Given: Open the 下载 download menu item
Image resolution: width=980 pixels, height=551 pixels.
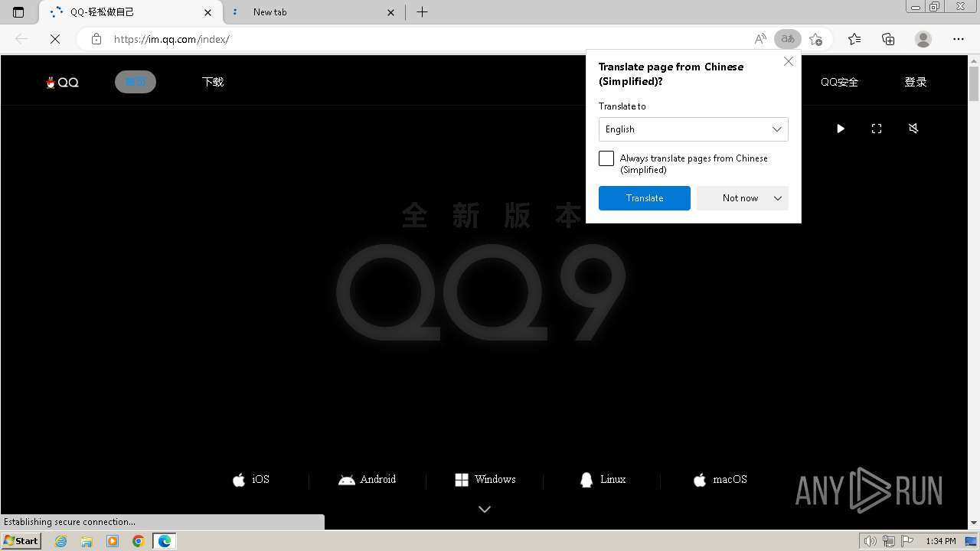Looking at the screenshot, I should 213,82.
